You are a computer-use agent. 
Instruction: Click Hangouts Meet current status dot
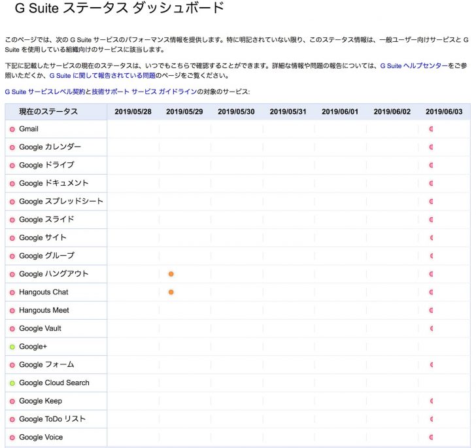[x=12, y=311]
